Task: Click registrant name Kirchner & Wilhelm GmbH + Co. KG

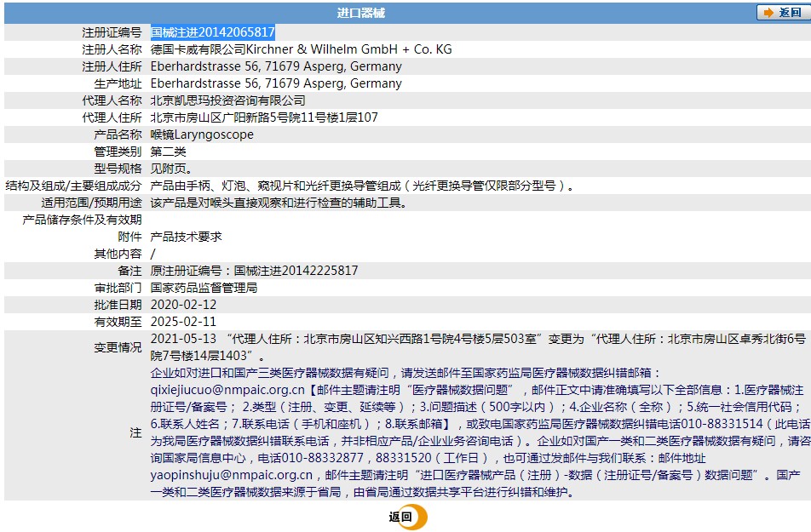Action: tap(349, 49)
